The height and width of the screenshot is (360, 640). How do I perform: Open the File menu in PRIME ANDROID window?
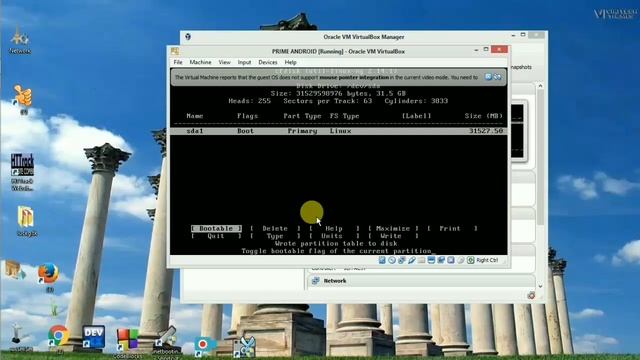point(178,62)
